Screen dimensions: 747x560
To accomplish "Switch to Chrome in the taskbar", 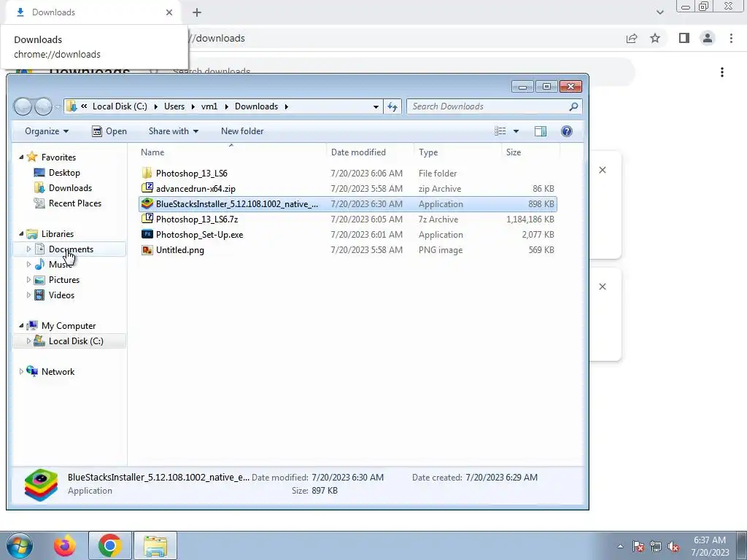I will pos(110,545).
